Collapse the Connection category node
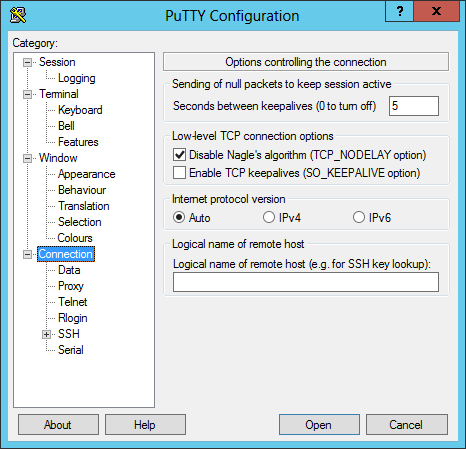 [27, 254]
